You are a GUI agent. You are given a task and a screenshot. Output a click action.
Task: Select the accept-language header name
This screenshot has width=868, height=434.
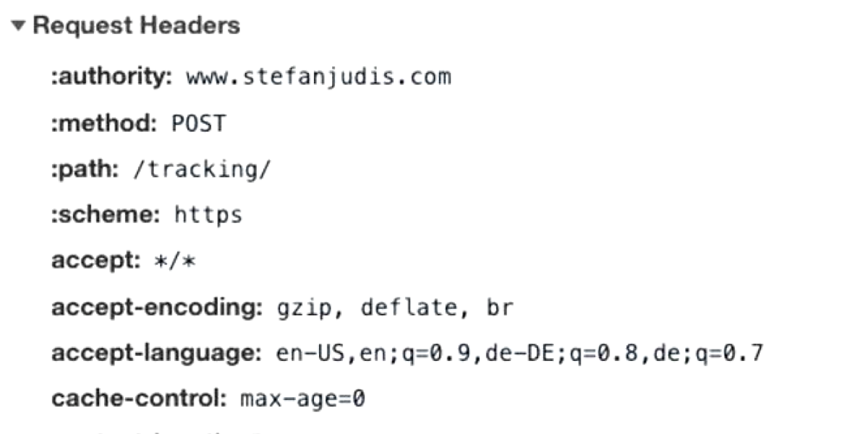(x=156, y=354)
